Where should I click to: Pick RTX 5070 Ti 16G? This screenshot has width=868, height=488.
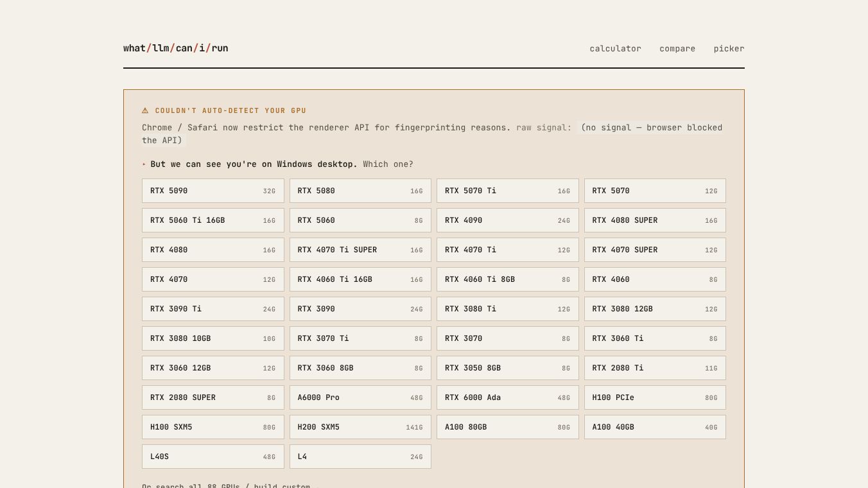508,191
